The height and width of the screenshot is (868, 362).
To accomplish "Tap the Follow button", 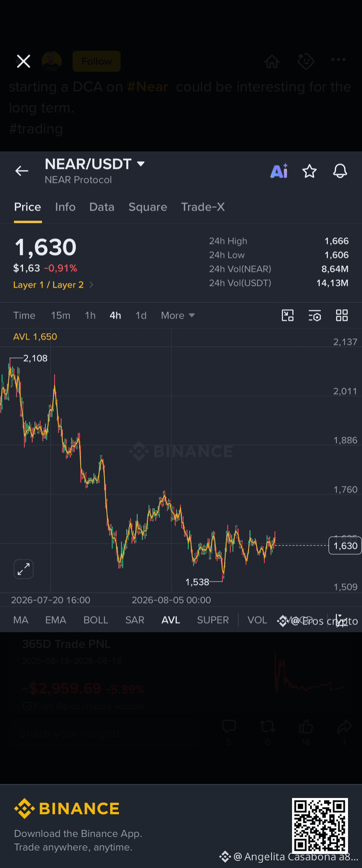I will tap(97, 61).
